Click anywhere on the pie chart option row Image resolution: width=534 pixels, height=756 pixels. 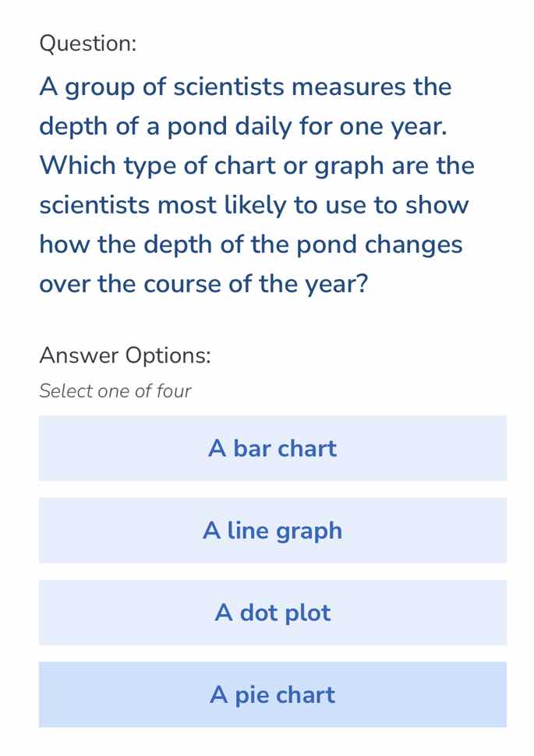pos(272,694)
